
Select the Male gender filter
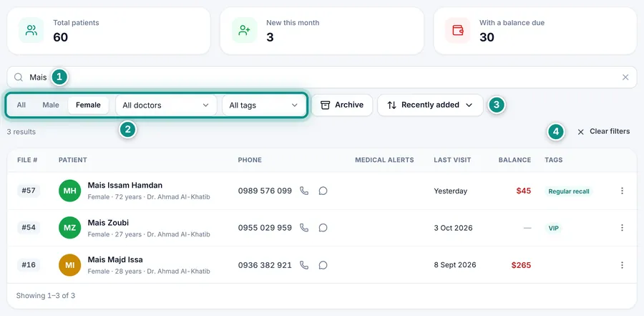pyautogui.click(x=51, y=105)
